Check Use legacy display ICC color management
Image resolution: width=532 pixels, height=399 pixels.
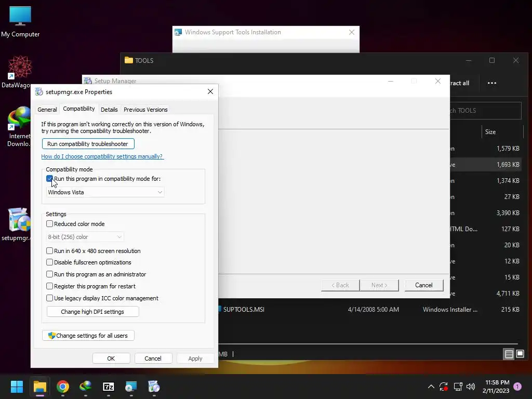[49, 298]
